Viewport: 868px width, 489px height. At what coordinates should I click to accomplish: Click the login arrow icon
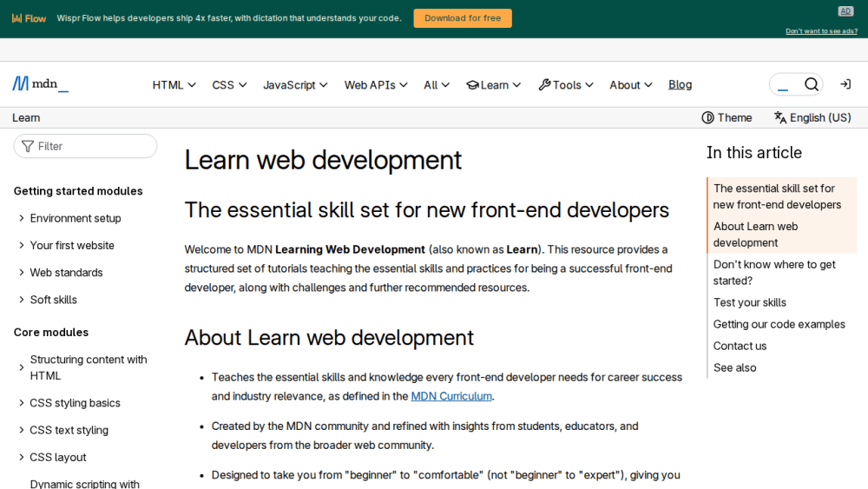845,84
